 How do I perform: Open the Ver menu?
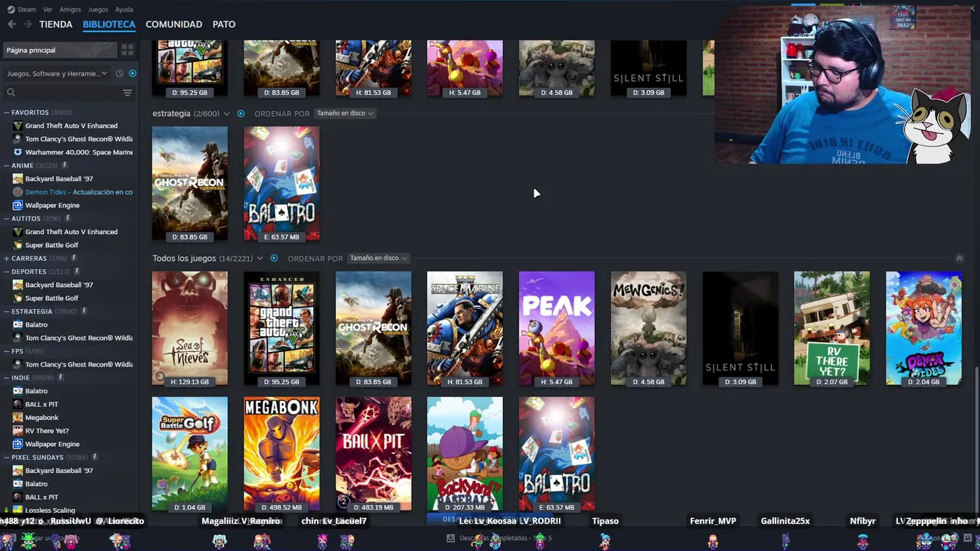[x=47, y=9]
